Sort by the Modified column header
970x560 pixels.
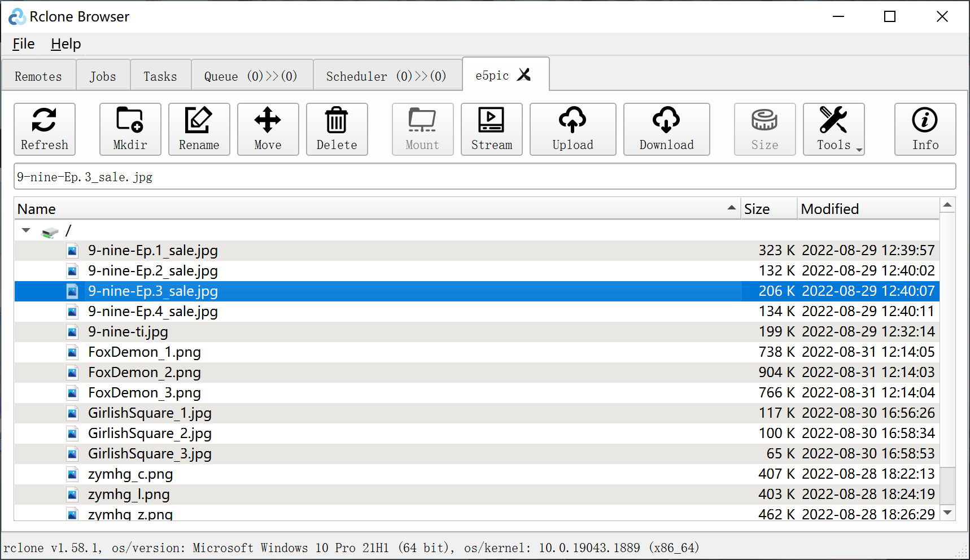pos(867,209)
